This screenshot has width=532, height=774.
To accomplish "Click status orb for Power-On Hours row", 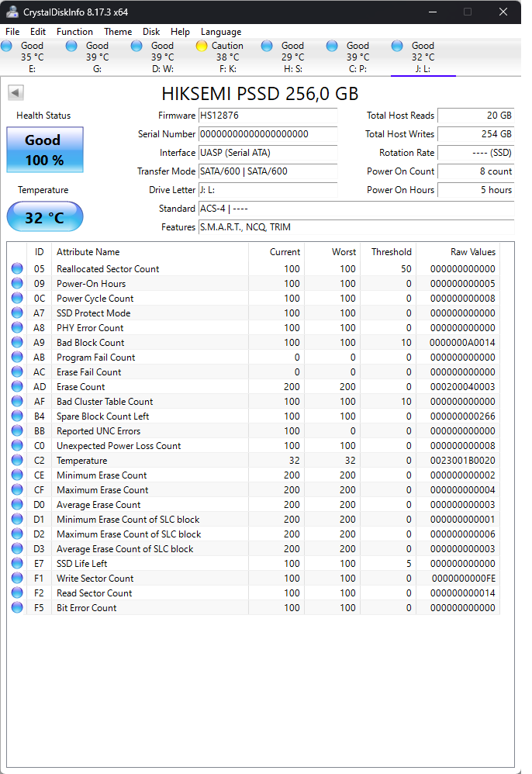I will 17,283.
